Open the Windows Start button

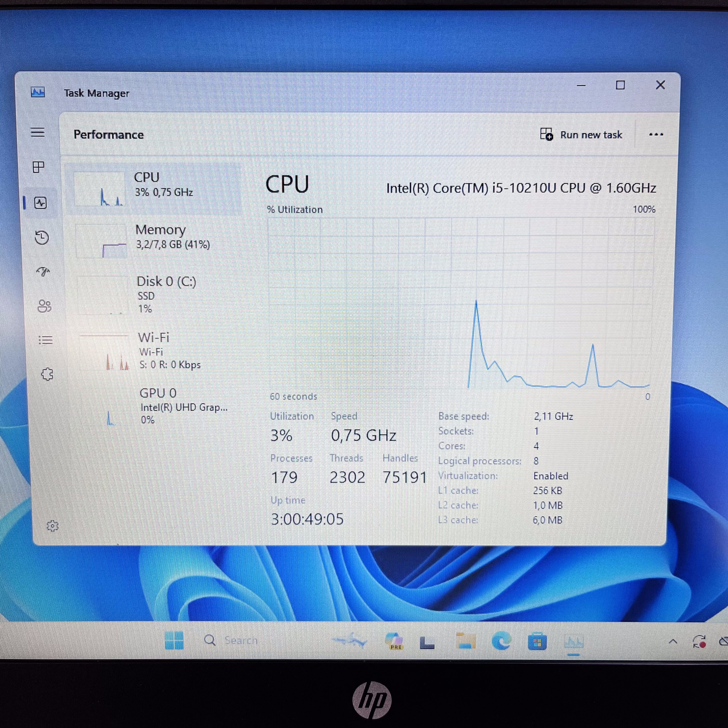[x=174, y=640]
